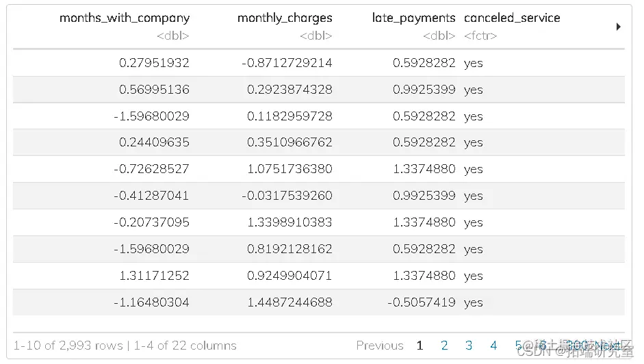644x364 pixels.
Task: Click the rows and columns summary text
Action: click(x=125, y=346)
